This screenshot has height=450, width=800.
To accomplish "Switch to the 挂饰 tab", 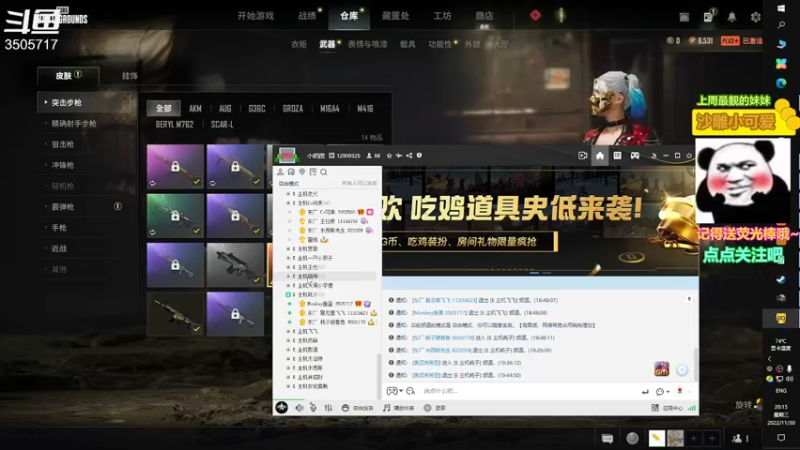I will coord(130,76).
